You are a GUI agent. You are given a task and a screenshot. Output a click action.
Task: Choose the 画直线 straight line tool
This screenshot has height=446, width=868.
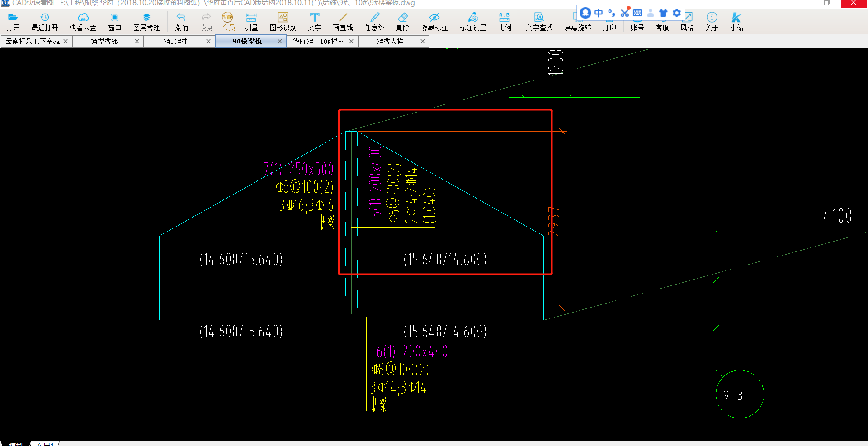343,22
